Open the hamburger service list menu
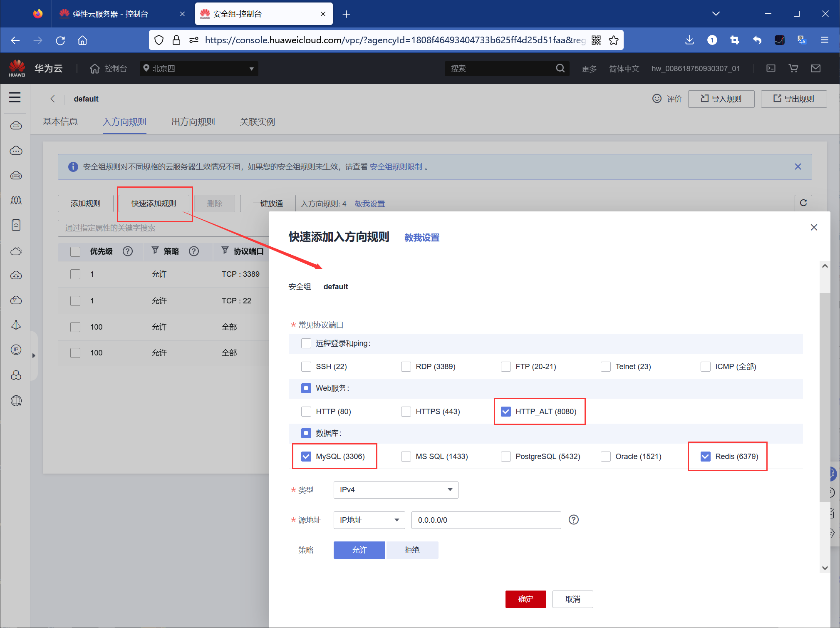Screen dimensions: 840x628 pyautogui.click(x=15, y=97)
